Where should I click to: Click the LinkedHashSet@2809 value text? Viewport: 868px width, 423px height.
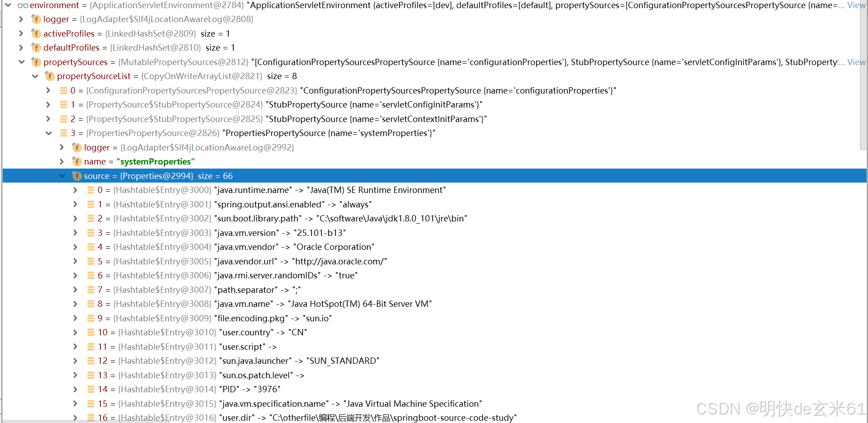click(x=151, y=33)
